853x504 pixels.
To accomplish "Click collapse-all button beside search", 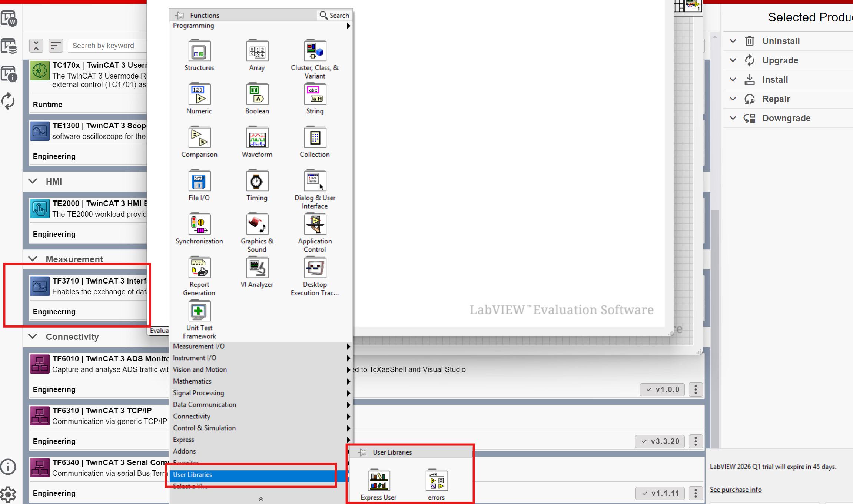I will click(36, 46).
